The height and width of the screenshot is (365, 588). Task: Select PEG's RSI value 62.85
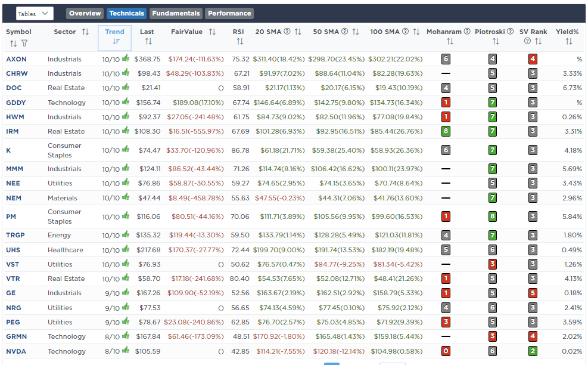pos(240,322)
